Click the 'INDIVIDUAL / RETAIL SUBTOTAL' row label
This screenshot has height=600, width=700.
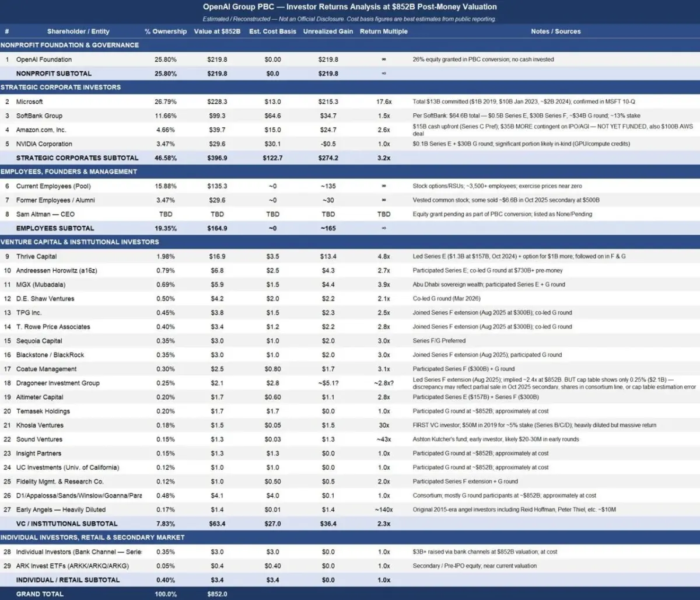pyautogui.click(x=68, y=580)
